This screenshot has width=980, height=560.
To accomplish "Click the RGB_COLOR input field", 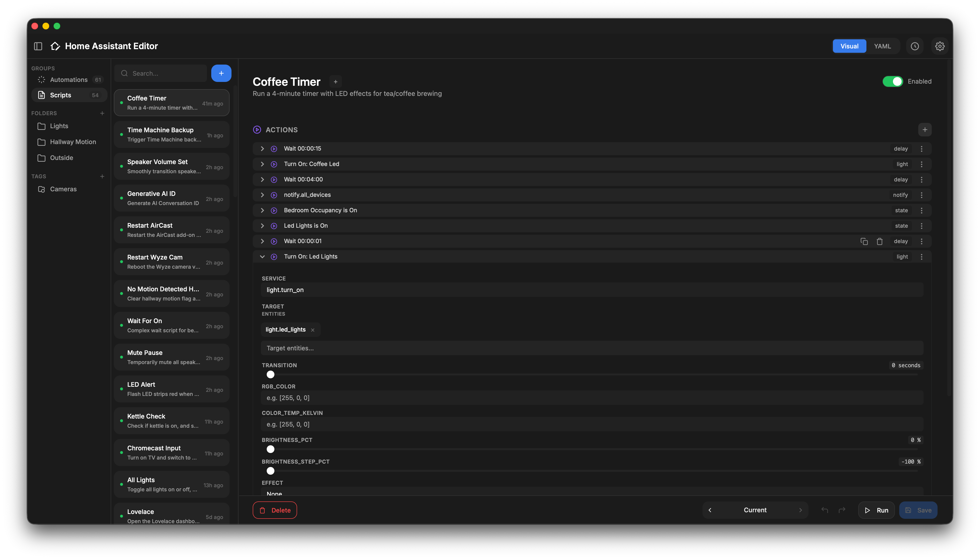I will (592, 398).
